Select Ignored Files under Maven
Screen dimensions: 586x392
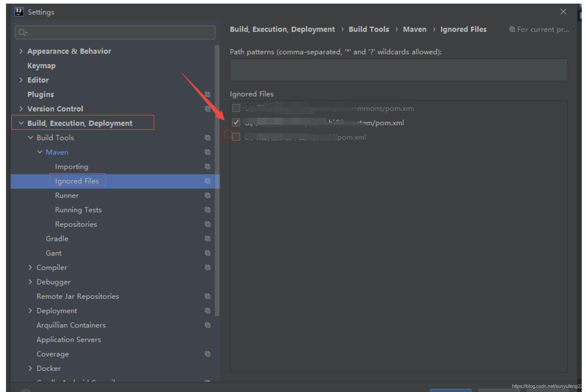77,181
